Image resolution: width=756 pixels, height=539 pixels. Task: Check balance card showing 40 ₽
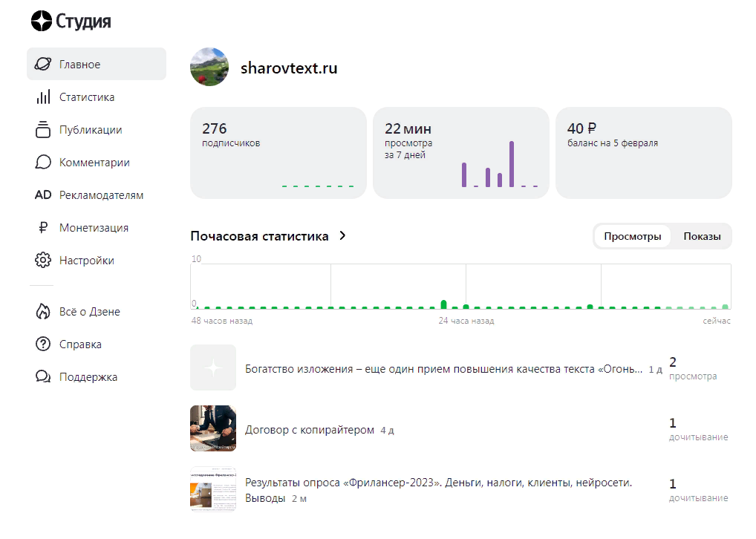pyautogui.click(x=643, y=153)
